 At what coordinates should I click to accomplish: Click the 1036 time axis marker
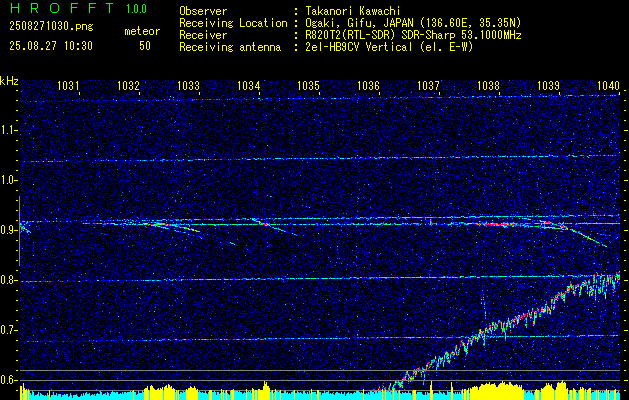[x=368, y=85]
